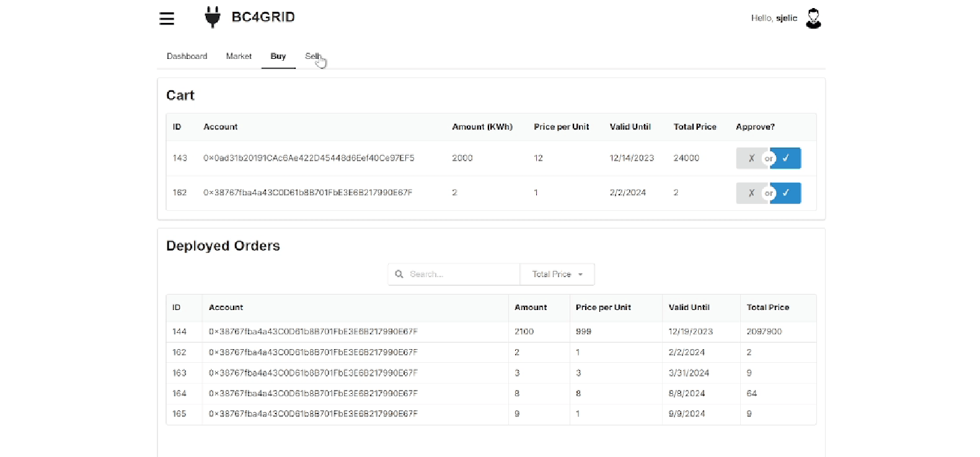The image size is (980, 457).
Task: Click valid until date 9/9/2024
Action: (687, 414)
